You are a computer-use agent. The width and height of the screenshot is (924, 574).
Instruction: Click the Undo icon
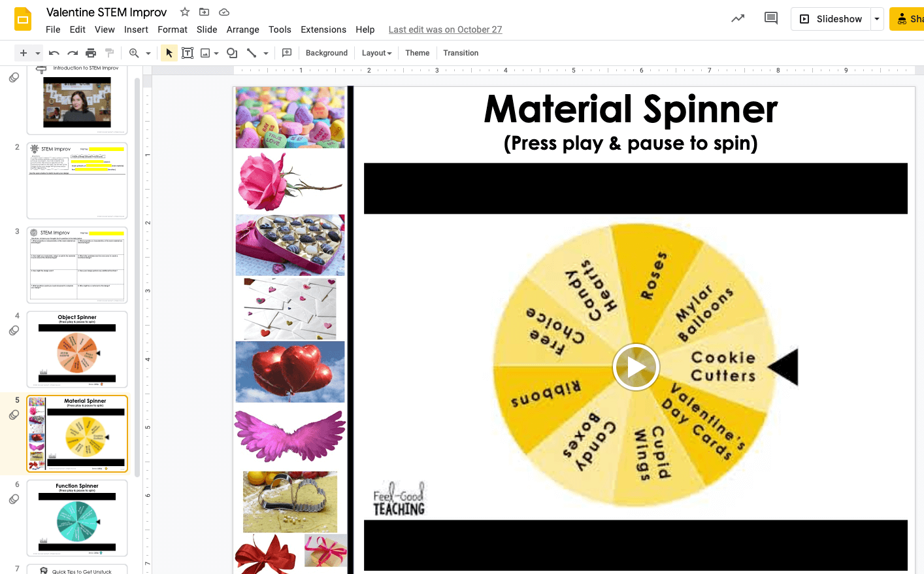[x=54, y=52]
